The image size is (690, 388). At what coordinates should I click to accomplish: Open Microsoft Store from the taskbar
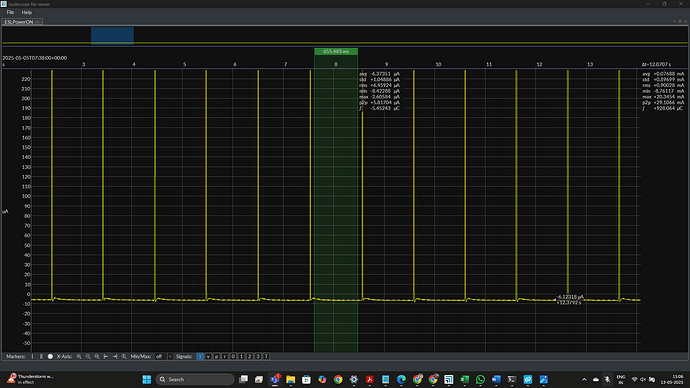306,379
